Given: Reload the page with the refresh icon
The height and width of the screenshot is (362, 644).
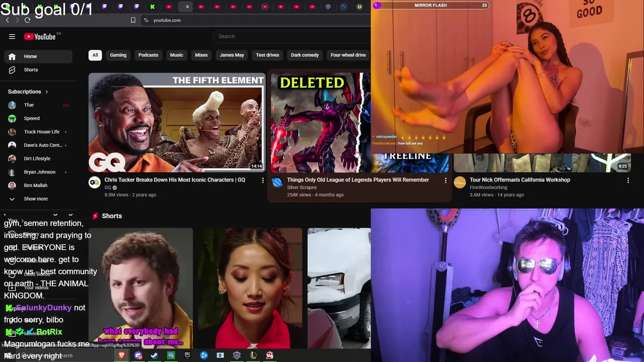Looking at the screenshot, I should [x=27, y=20].
